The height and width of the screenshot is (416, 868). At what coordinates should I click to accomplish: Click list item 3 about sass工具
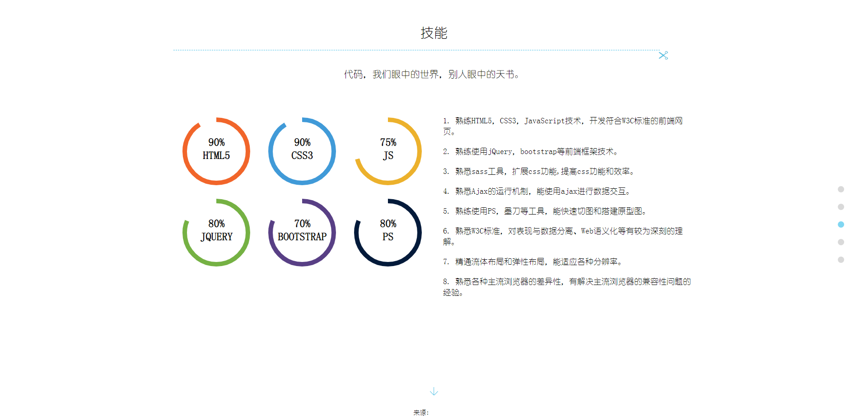pos(539,172)
